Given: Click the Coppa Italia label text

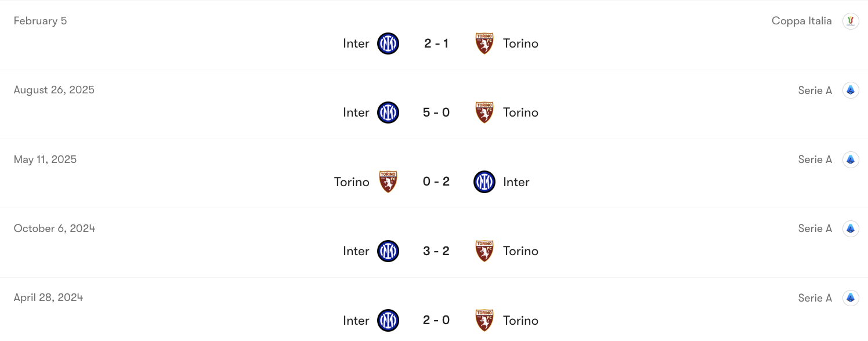Looking at the screenshot, I should pos(802,20).
